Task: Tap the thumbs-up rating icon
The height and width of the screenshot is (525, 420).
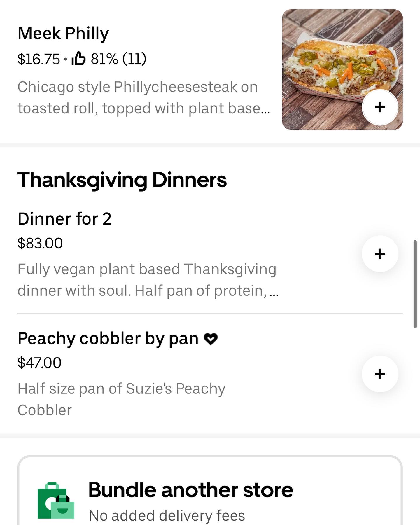Action: pyautogui.click(x=78, y=58)
